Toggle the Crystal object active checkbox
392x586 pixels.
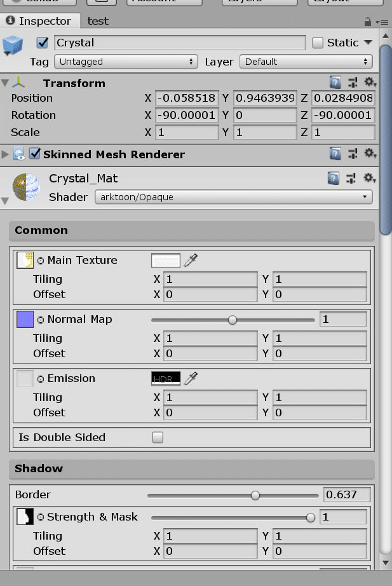(x=42, y=43)
